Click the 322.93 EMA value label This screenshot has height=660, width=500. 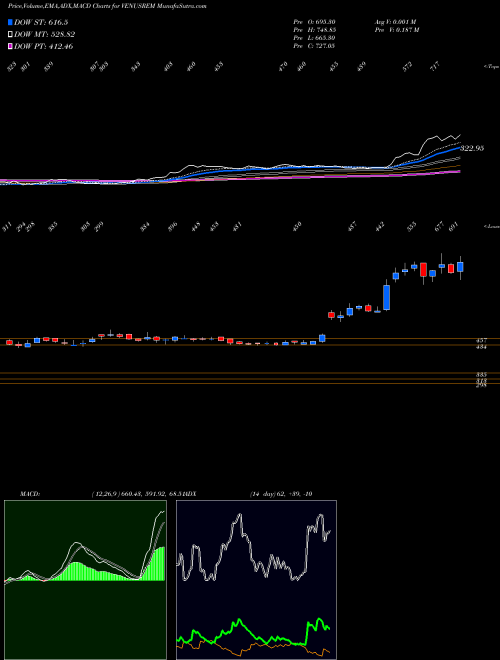(472, 148)
